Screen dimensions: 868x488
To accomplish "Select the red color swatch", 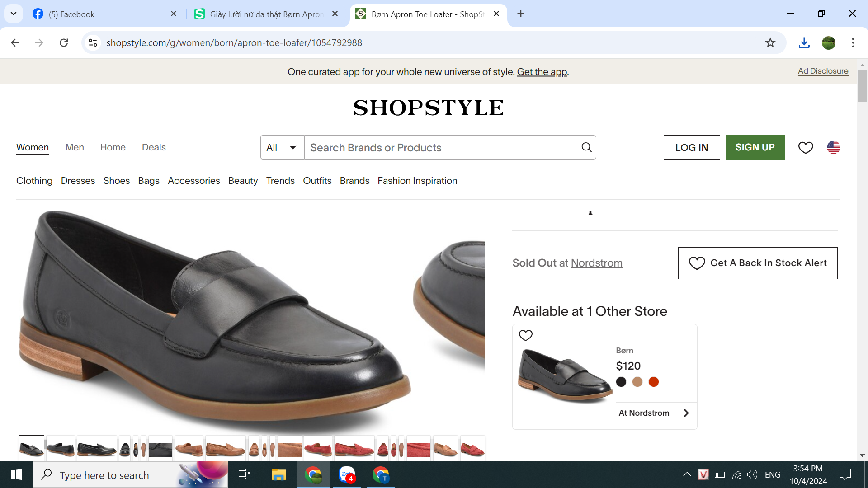I will [653, 382].
